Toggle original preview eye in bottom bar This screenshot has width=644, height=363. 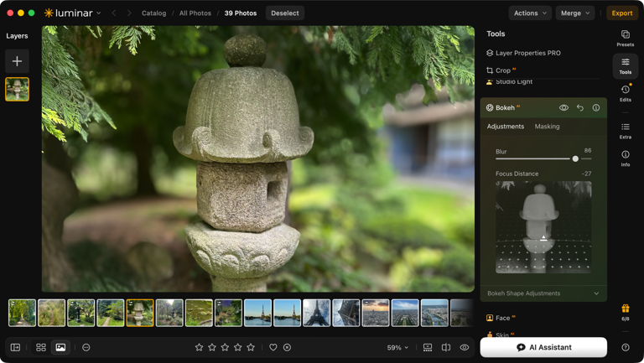465,347
